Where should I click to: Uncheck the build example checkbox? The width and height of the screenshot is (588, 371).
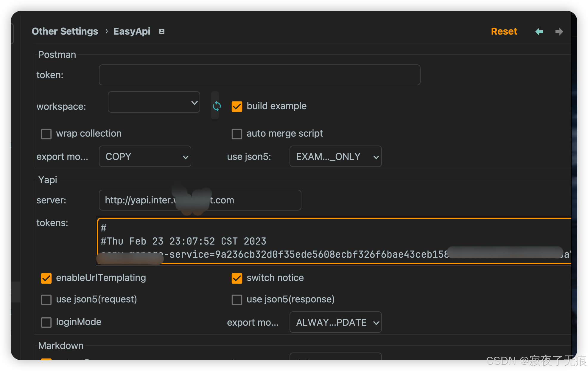pyautogui.click(x=237, y=106)
